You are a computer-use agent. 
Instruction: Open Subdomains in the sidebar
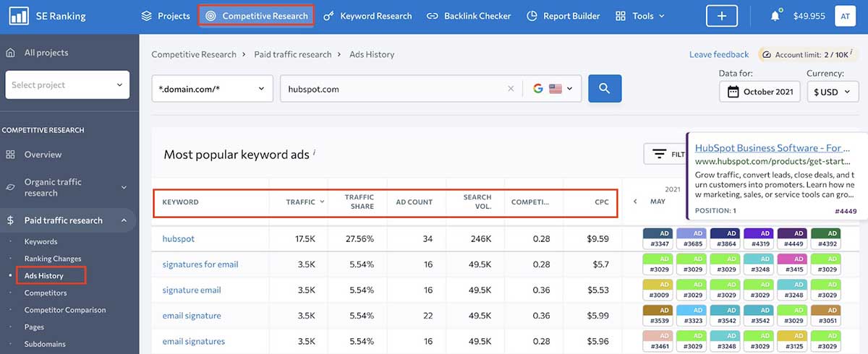43,345
